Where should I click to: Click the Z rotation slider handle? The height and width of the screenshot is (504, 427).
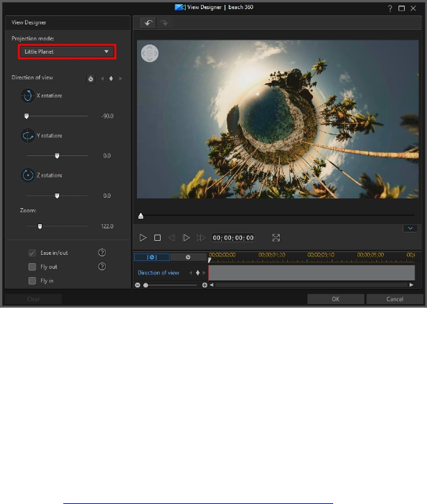point(57,196)
